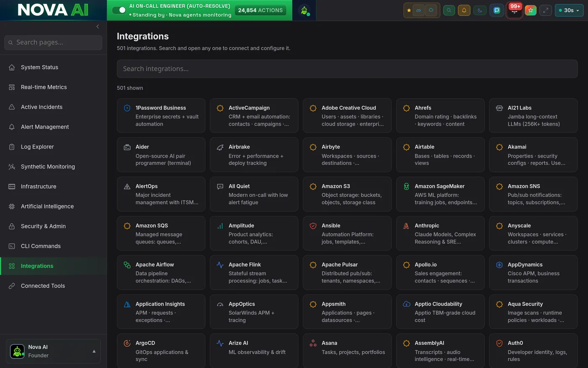Open Security & Admin section
Image resolution: width=588 pixels, height=368 pixels.
(53, 226)
